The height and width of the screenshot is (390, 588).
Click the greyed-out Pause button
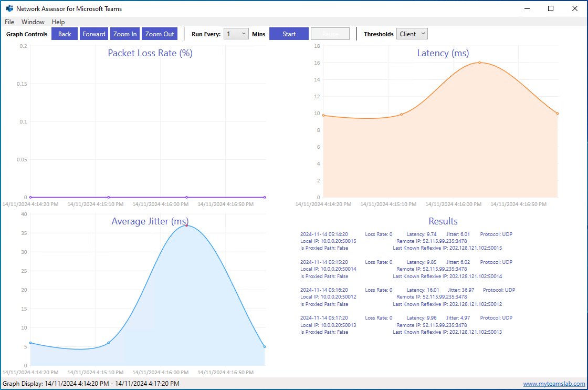pos(330,34)
